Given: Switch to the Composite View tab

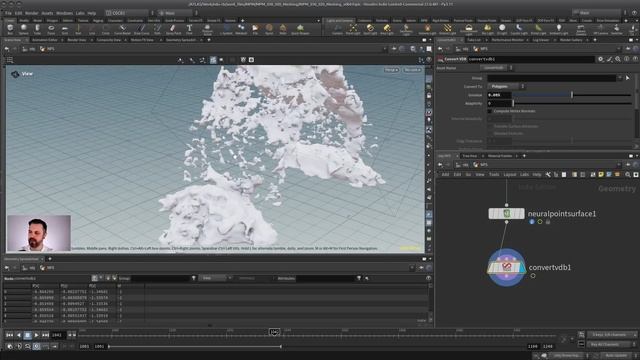Looking at the screenshot, I should pyautogui.click(x=109, y=40).
